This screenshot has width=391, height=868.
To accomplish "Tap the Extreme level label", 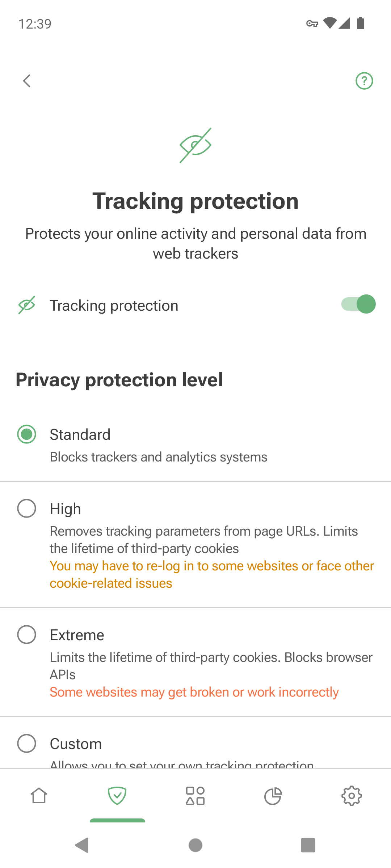I will (77, 635).
